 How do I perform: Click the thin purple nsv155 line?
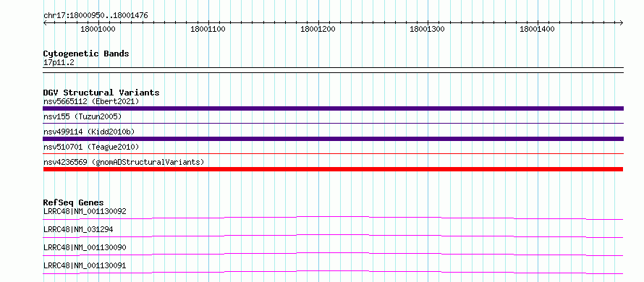pos(333,123)
